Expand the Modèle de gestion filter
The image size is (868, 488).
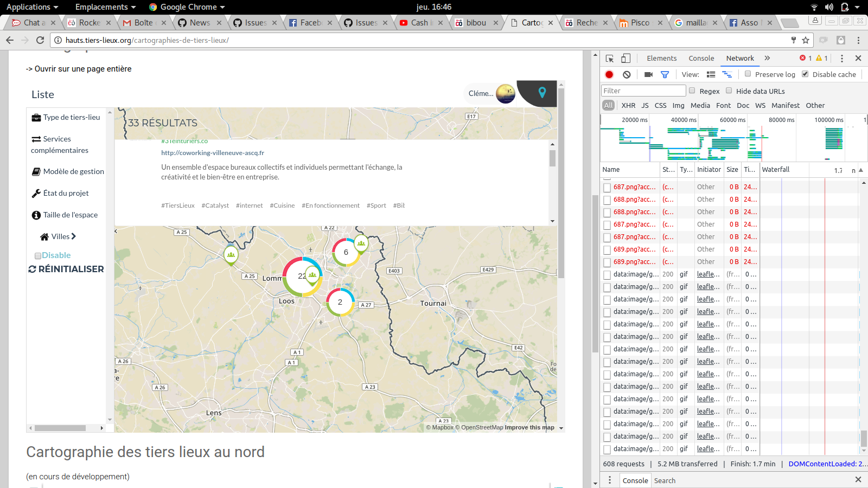point(68,171)
